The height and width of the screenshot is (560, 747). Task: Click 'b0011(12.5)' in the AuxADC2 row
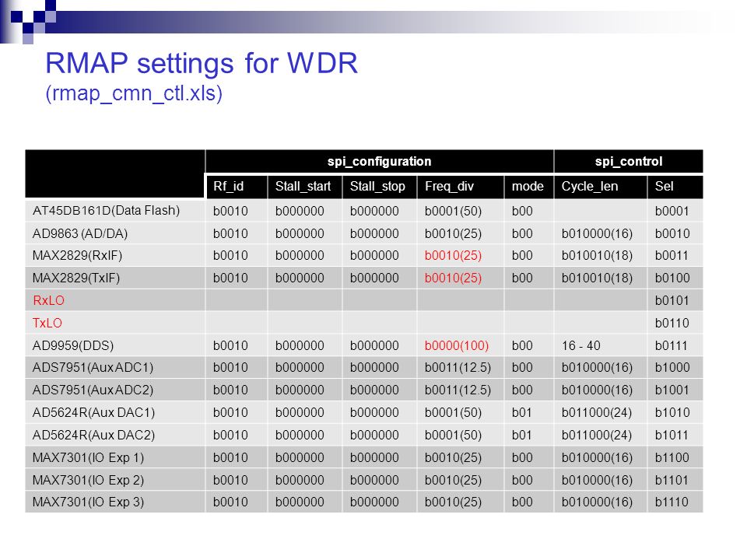[x=458, y=390]
